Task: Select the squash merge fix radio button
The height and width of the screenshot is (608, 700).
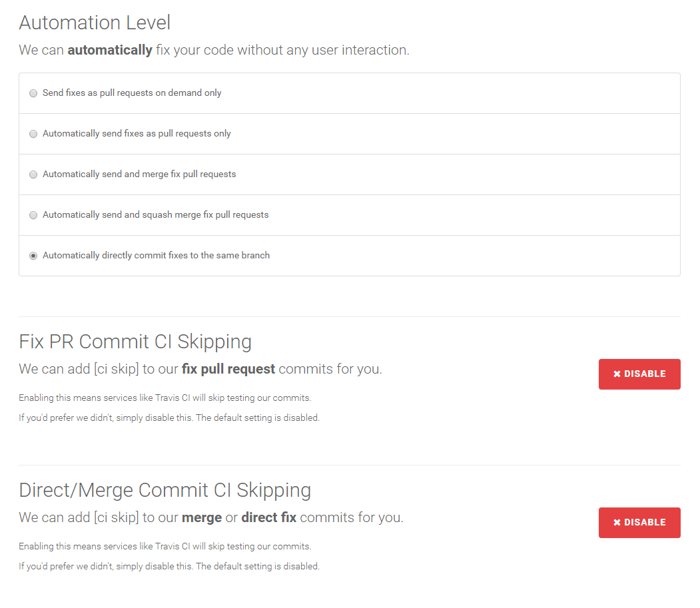Action: (x=33, y=215)
